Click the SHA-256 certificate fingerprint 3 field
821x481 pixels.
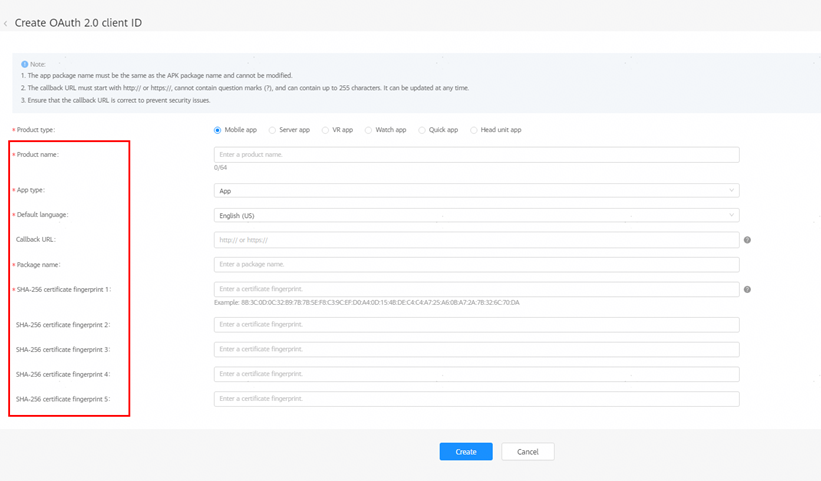pyautogui.click(x=476, y=349)
